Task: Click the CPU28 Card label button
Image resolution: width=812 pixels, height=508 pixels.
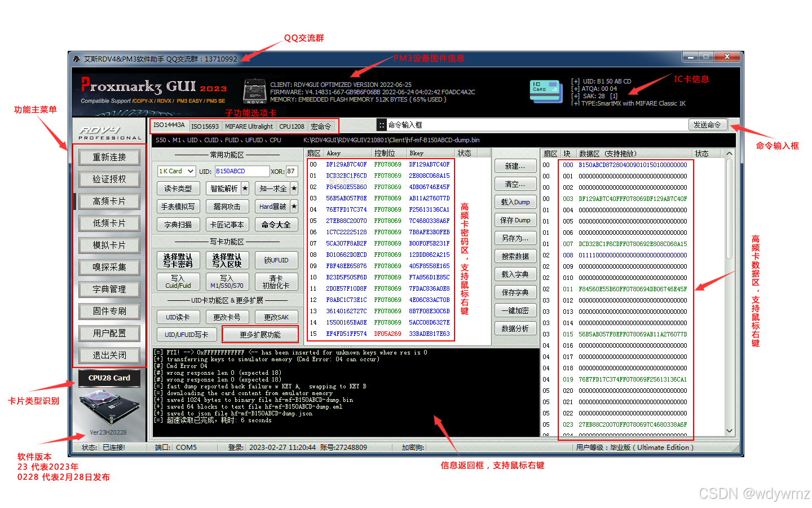Action: point(109,378)
